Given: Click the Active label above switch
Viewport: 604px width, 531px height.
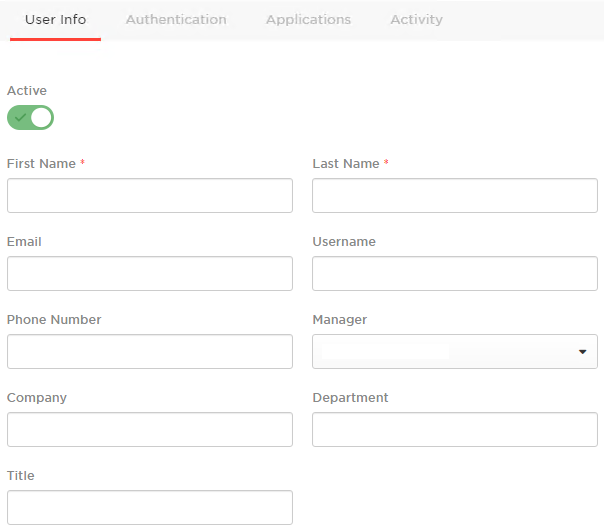Looking at the screenshot, I should [x=27, y=91].
